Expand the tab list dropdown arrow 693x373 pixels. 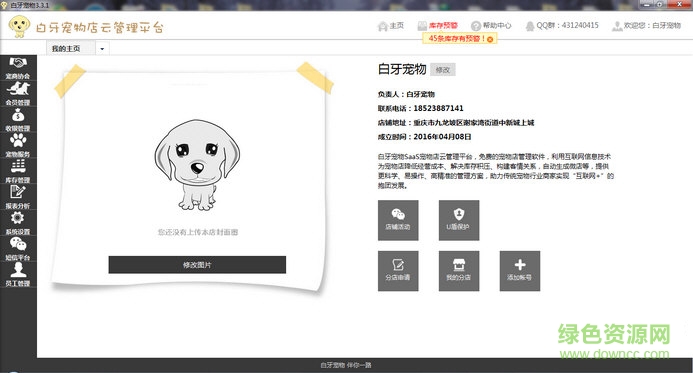[x=102, y=49]
